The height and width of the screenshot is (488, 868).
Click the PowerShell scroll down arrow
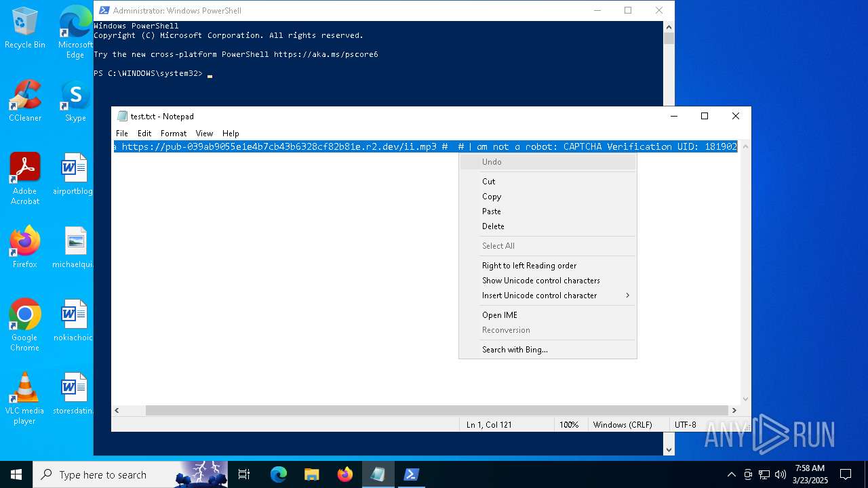click(669, 449)
